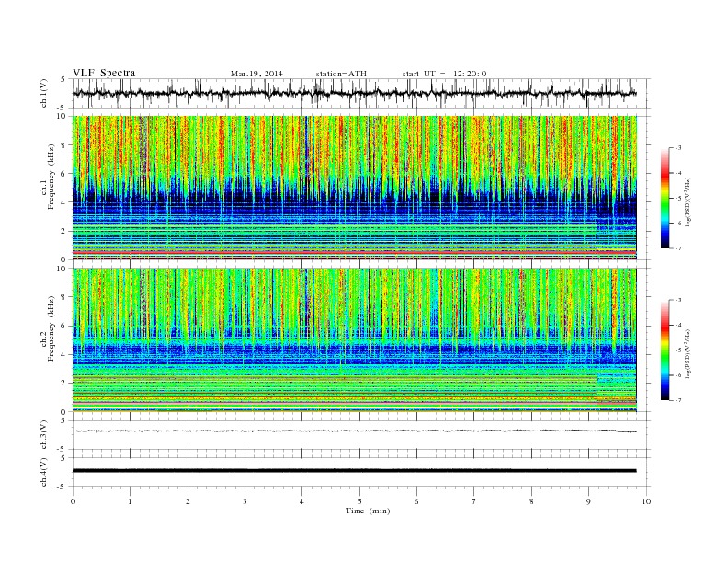Select the ch.1 color bar 'log(PSD)(V²/Hz)' label
The height and width of the screenshot is (563, 728).
tap(689, 202)
